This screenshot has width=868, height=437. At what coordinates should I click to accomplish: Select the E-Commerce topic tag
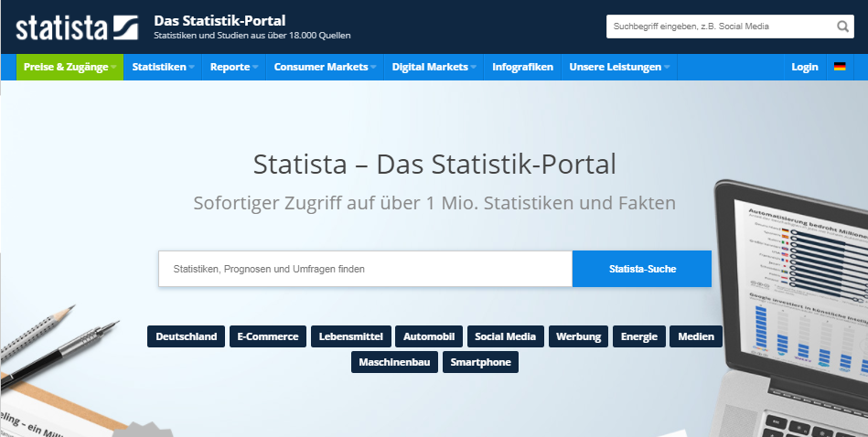(x=268, y=336)
